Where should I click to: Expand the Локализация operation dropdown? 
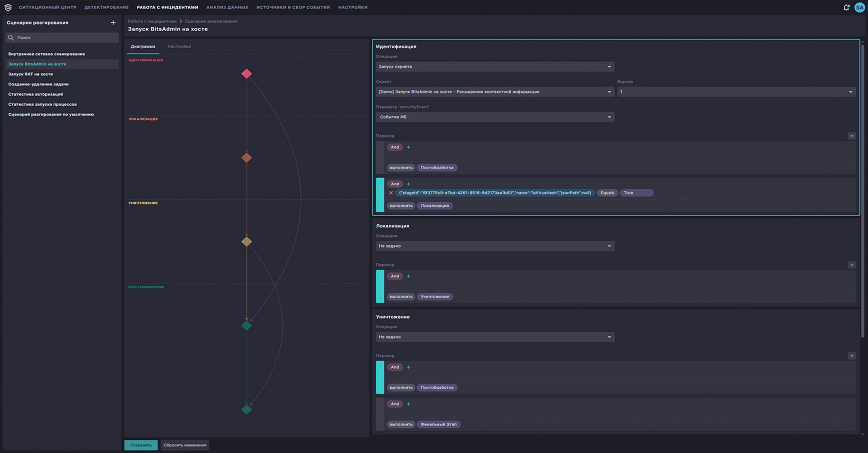point(494,246)
